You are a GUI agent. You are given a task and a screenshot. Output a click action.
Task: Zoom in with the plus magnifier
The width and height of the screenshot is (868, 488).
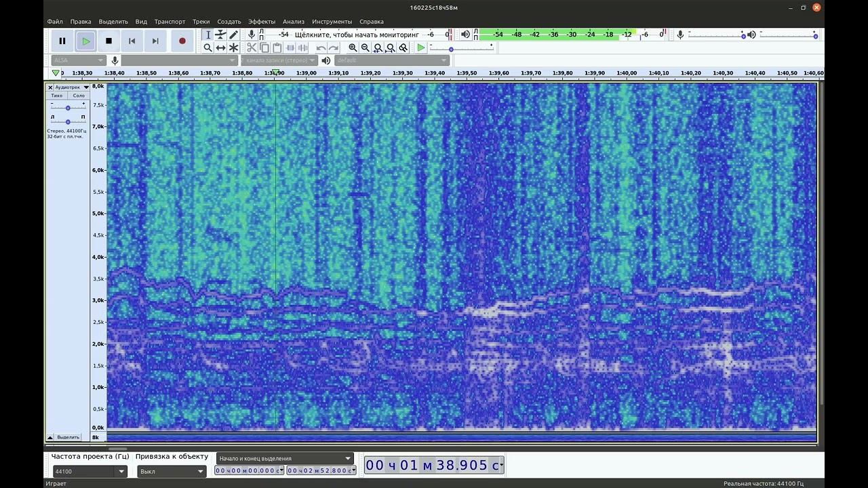353,47
